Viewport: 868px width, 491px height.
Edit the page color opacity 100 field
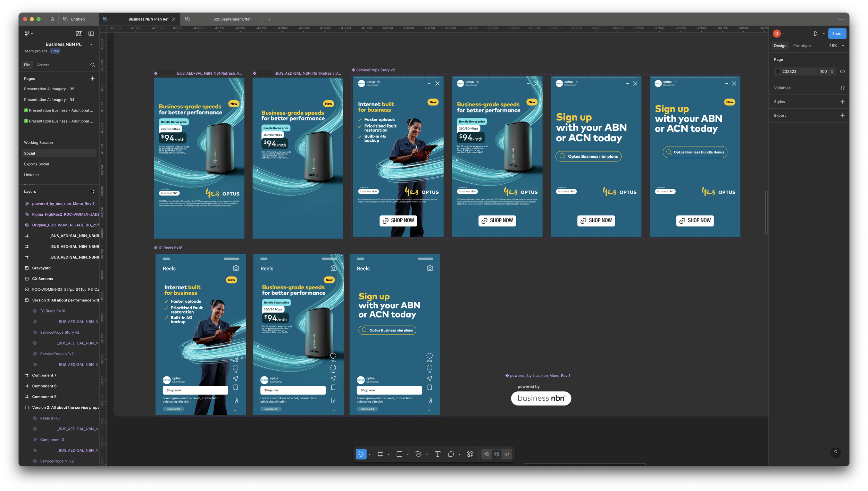pyautogui.click(x=823, y=72)
